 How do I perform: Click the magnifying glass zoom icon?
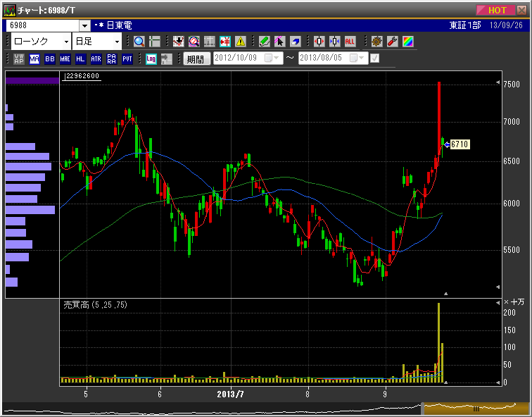(139, 42)
